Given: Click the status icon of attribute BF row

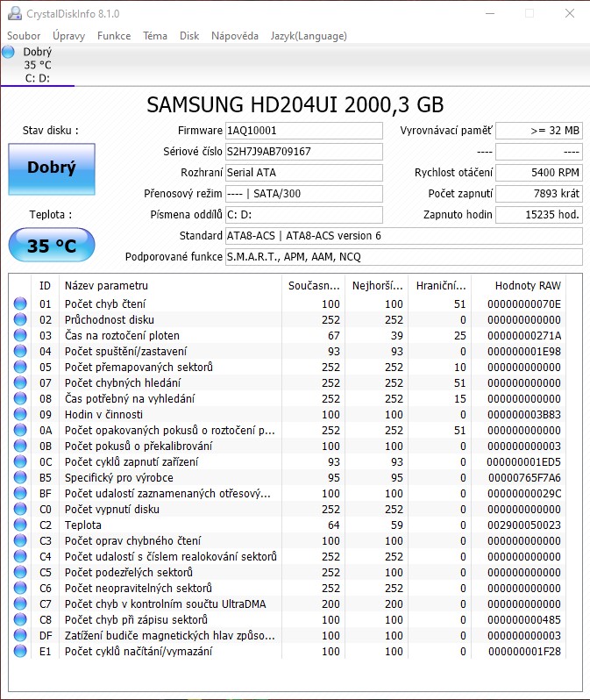Looking at the screenshot, I should [20, 493].
